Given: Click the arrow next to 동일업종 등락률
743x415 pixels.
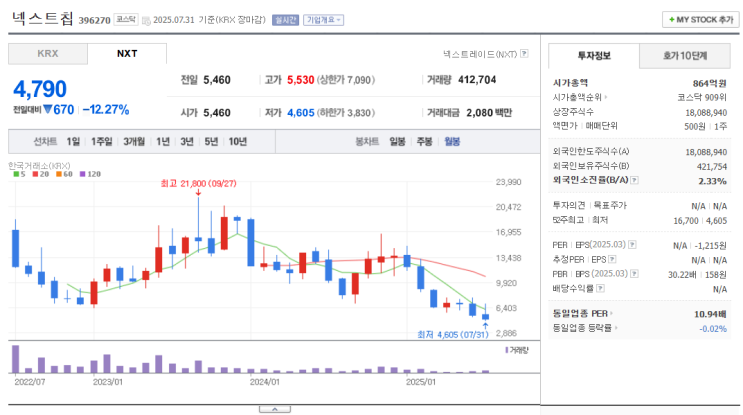Looking at the screenshot, I should coord(616,328).
